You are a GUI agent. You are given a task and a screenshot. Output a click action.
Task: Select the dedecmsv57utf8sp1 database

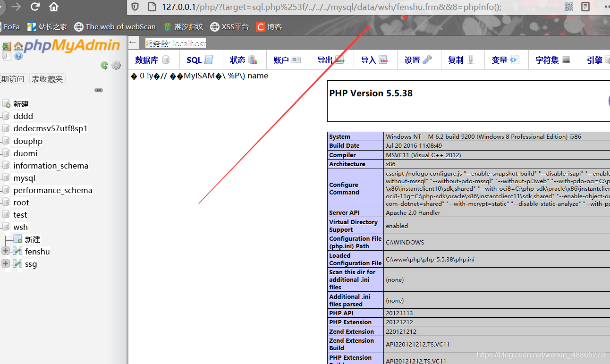pos(51,128)
